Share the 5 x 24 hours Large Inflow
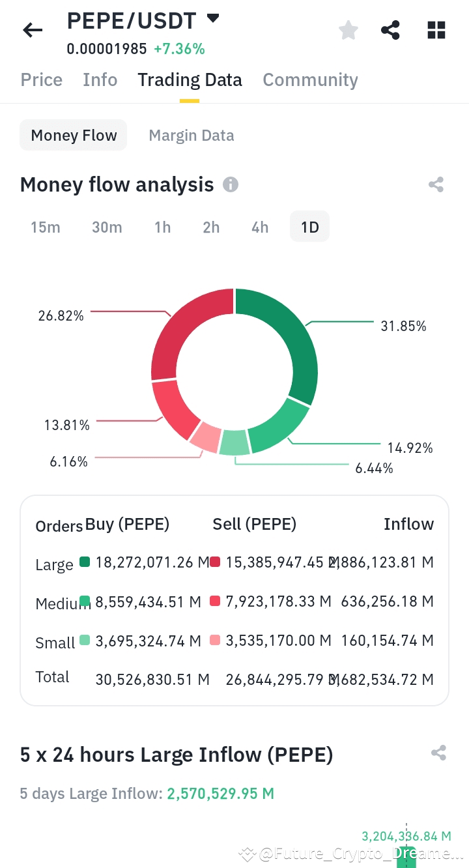The image size is (469, 868). [438, 754]
